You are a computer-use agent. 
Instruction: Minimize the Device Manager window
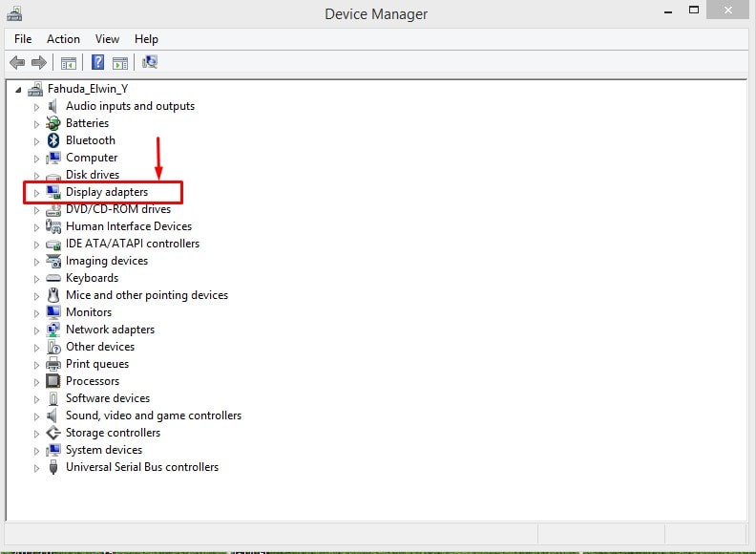click(668, 11)
